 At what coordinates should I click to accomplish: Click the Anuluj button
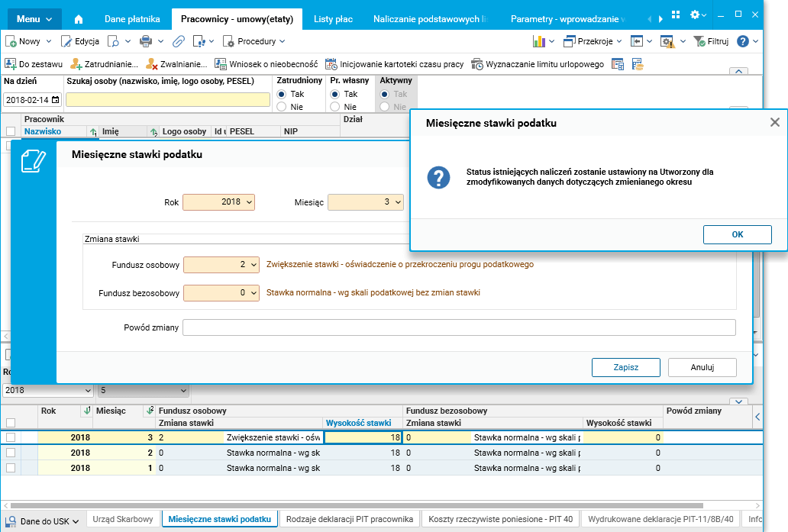pos(702,367)
